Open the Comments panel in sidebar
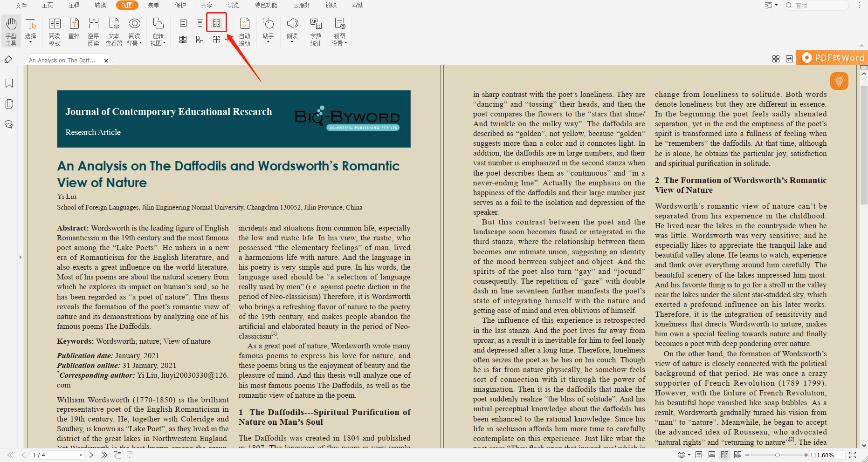 click(9, 124)
